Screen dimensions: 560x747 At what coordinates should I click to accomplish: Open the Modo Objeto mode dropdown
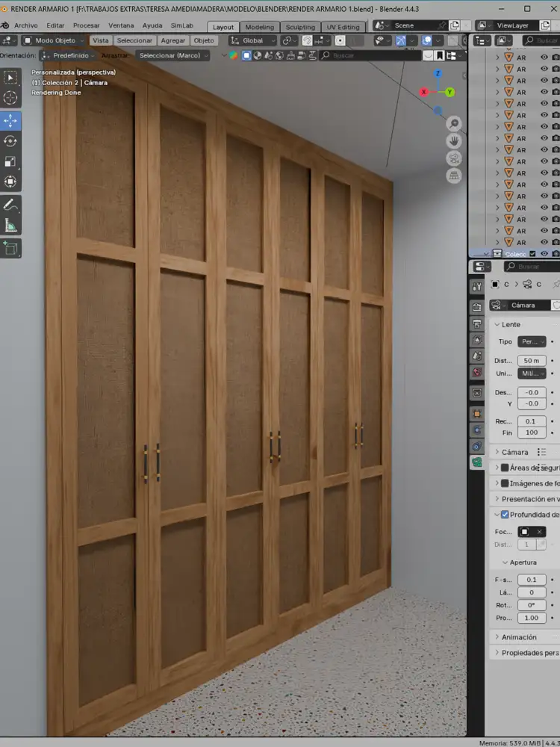[54, 40]
